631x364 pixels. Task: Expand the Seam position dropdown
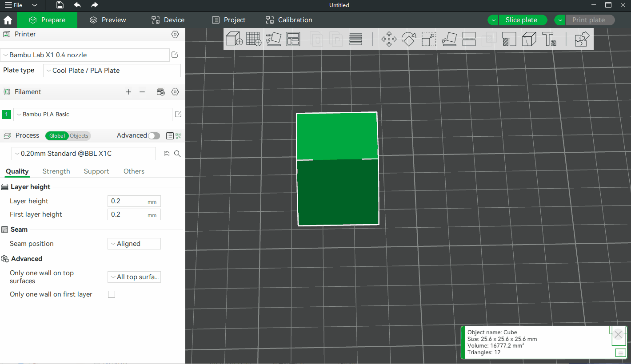[134, 244]
